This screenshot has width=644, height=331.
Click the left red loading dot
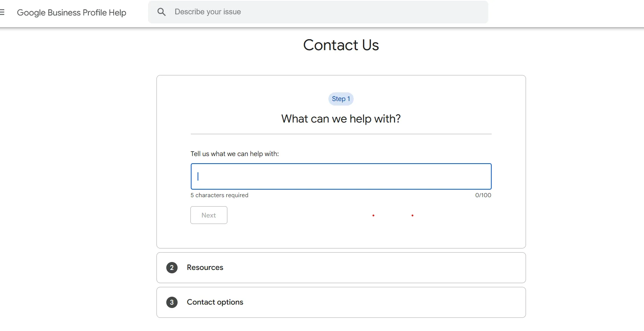(x=373, y=215)
